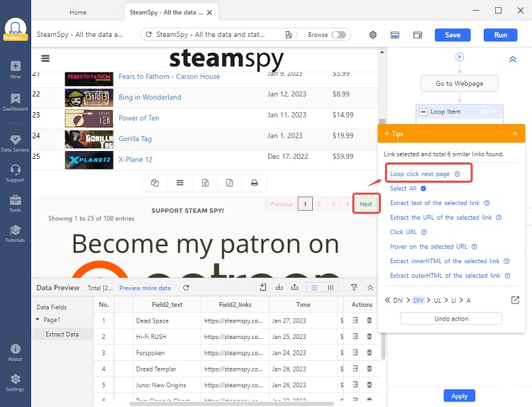Click the layout panel icon left of Save
This screenshot has width=532, height=407.
[x=395, y=35]
